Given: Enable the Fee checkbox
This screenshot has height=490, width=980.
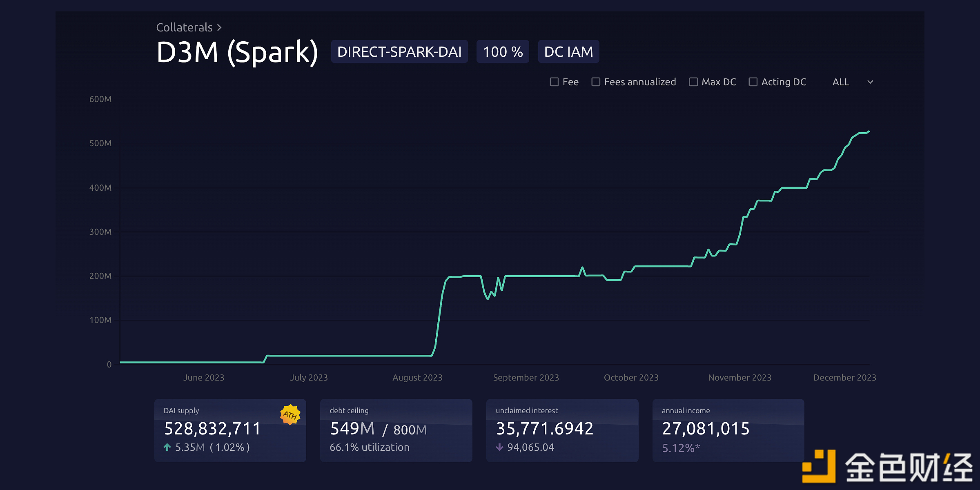Looking at the screenshot, I should coord(554,82).
